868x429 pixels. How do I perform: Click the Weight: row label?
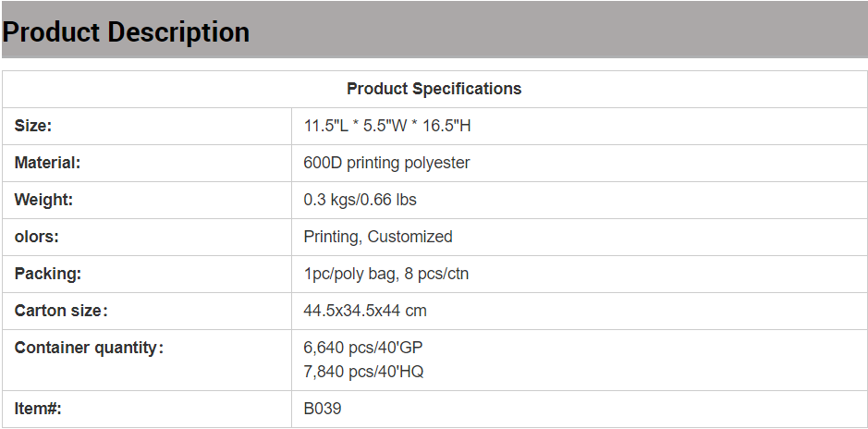click(x=43, y=200)
